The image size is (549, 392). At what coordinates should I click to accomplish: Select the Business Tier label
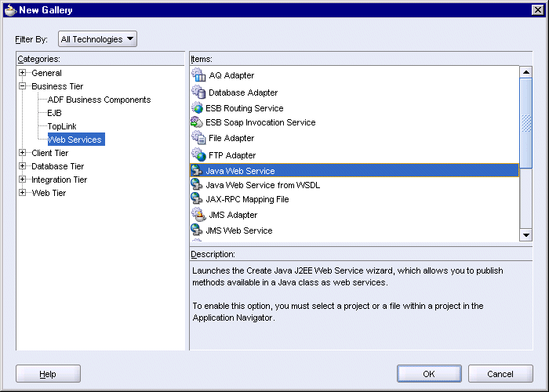(x=57, y=86)
